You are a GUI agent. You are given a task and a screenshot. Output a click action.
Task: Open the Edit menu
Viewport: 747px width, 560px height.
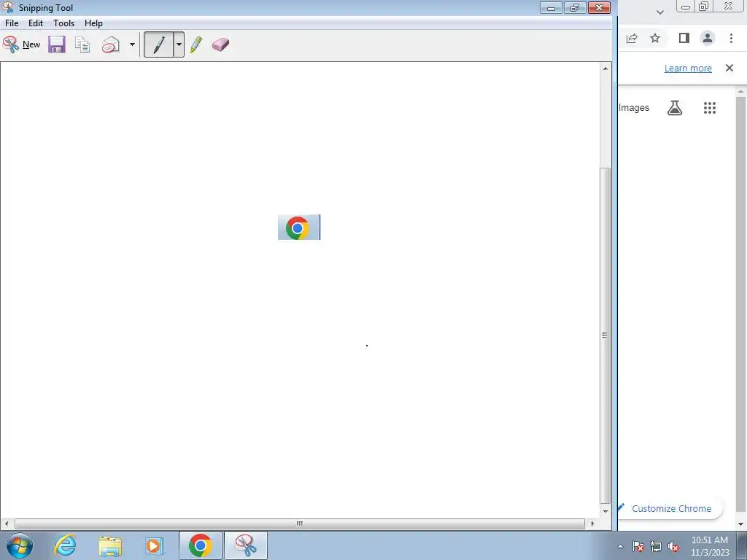pos(36,23)
